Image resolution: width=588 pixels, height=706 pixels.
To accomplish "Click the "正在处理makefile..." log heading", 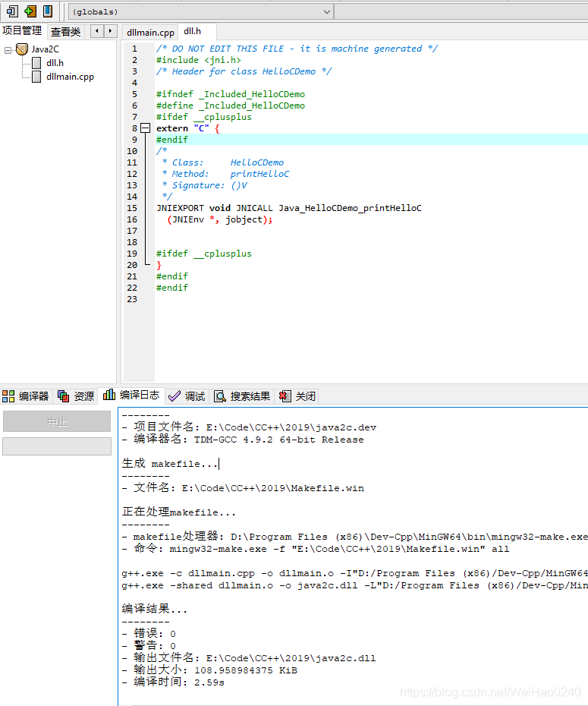I will click(x=178, y=512).
